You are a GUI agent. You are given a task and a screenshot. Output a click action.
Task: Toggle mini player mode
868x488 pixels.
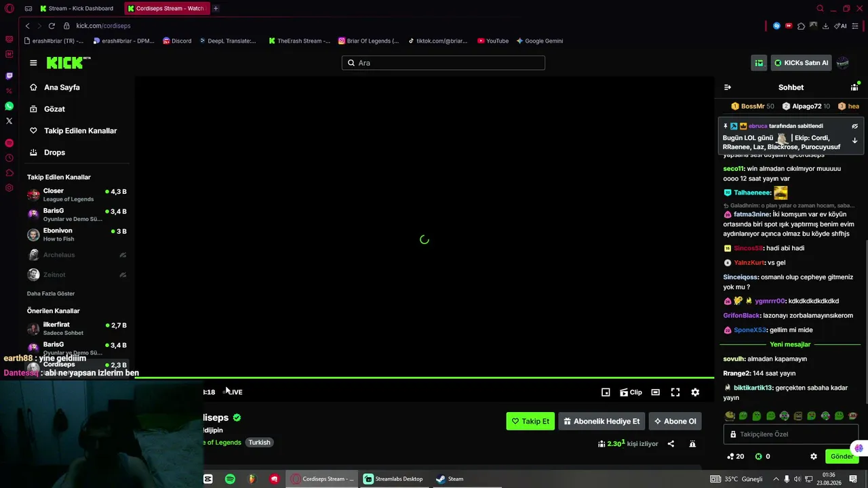pos(606,392)
